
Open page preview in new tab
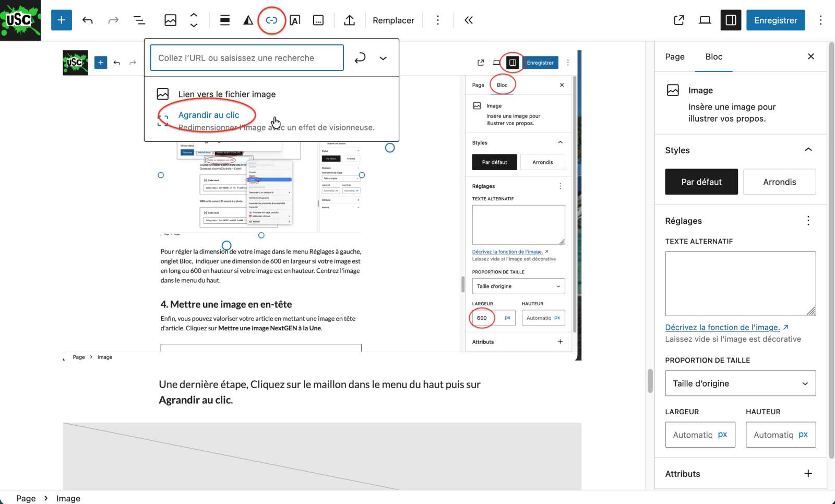point(679,20)
